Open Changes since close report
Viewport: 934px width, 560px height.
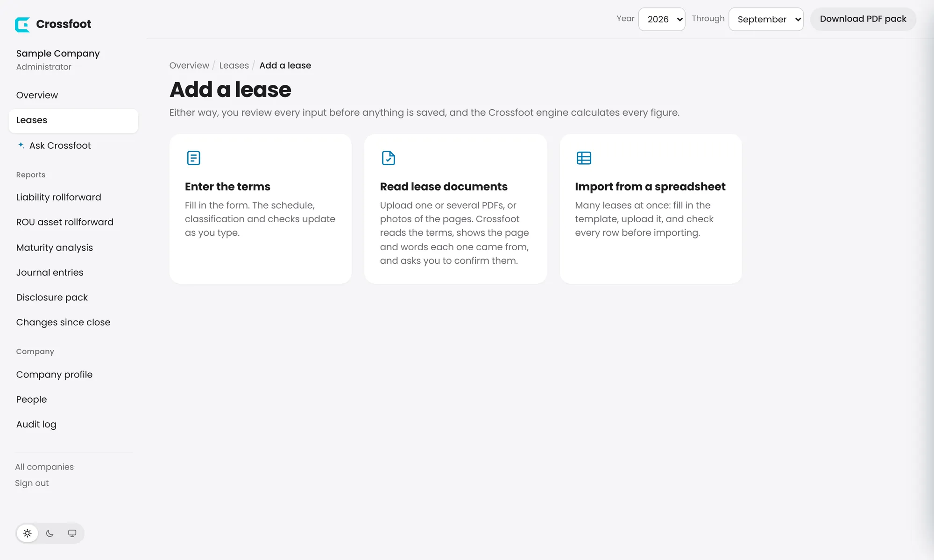73,322
